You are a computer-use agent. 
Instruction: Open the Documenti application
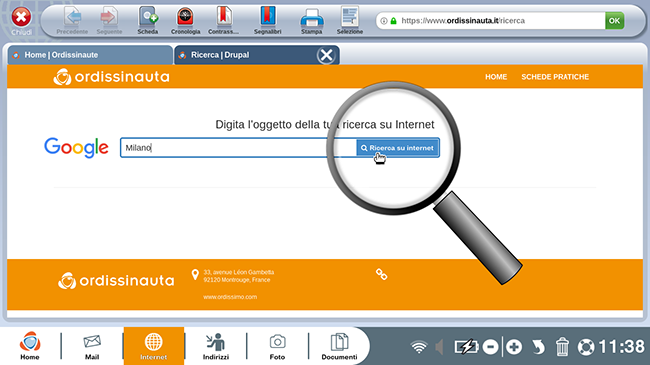tap(339, 347)
